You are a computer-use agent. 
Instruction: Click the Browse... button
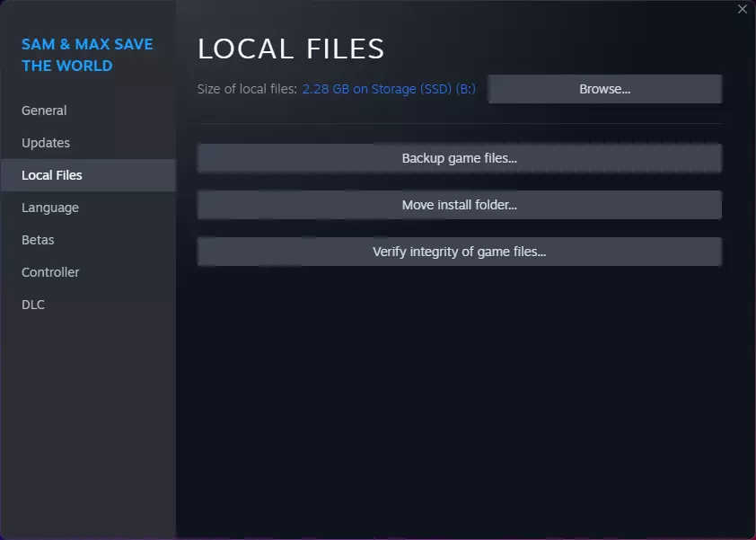[604, 89]
